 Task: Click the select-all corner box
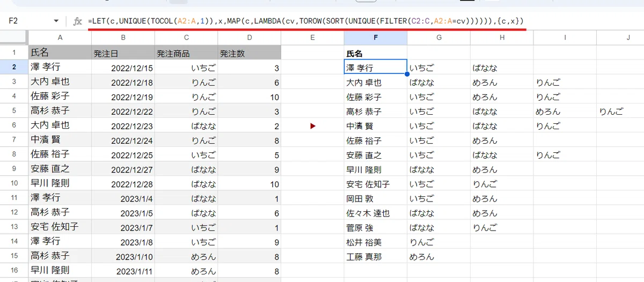(x=14, y=38)
